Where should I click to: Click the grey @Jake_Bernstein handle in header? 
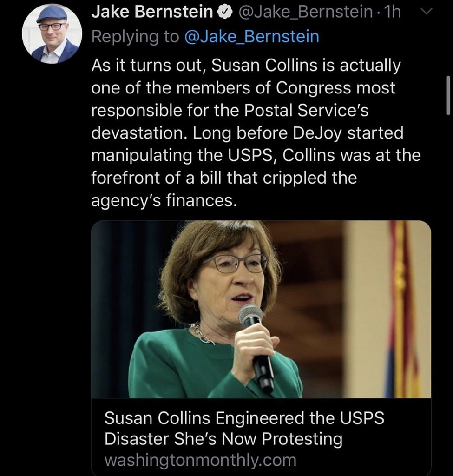[x=305, y=13]
